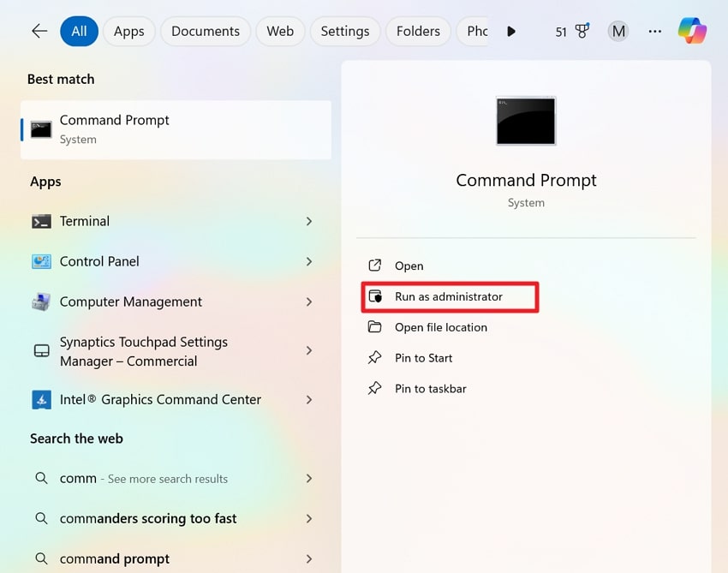Click the Command Prompt icon in the preview pane
728x573 pixels.
(525, 121)
